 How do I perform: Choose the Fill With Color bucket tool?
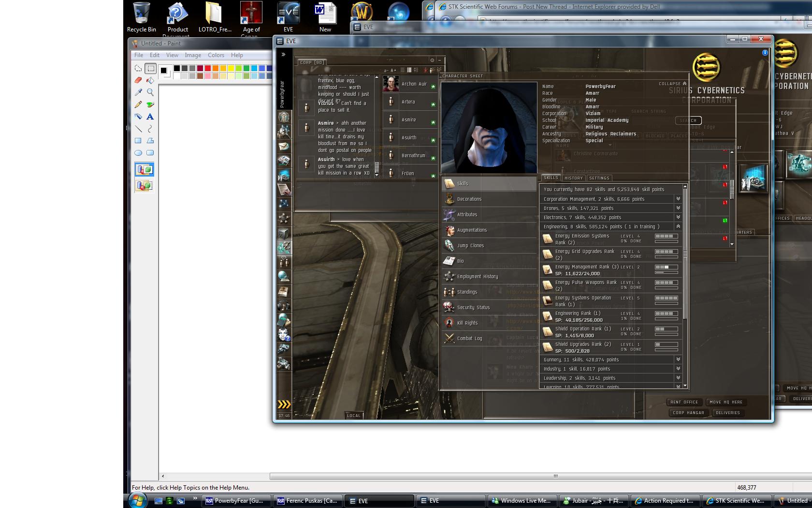point(150,80)
